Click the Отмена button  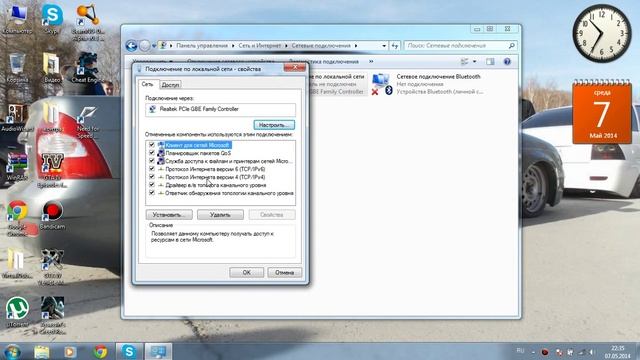coord(284,272)
